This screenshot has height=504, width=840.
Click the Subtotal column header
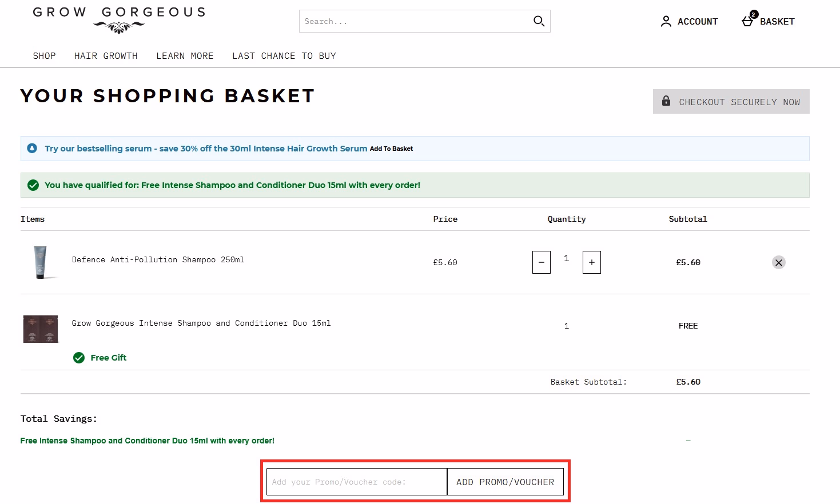point(688,219)
